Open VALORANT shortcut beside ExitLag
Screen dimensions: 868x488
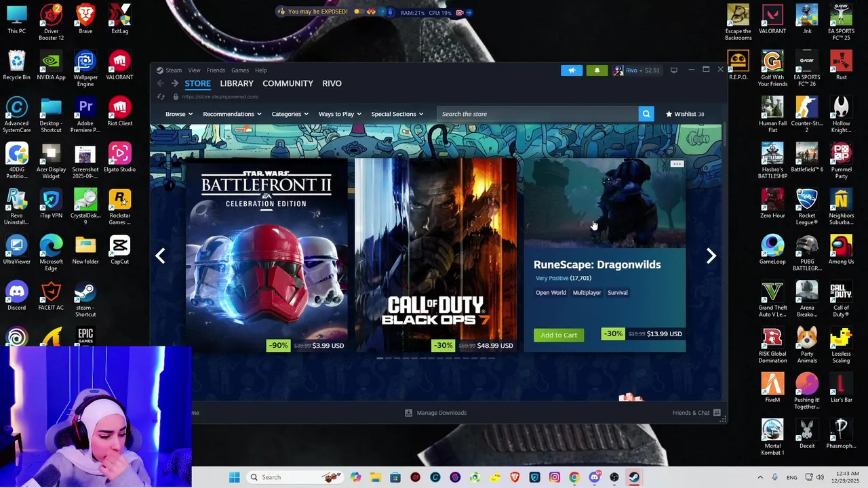(x=119, y=65)
